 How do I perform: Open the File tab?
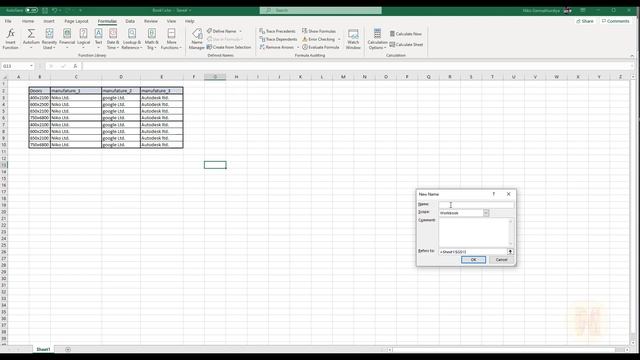[x=8, y=21]
